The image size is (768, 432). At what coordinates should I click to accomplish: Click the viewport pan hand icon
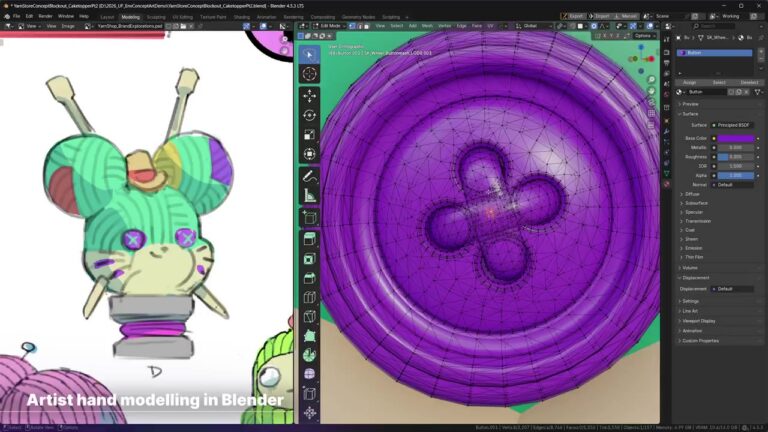point(651,91)
